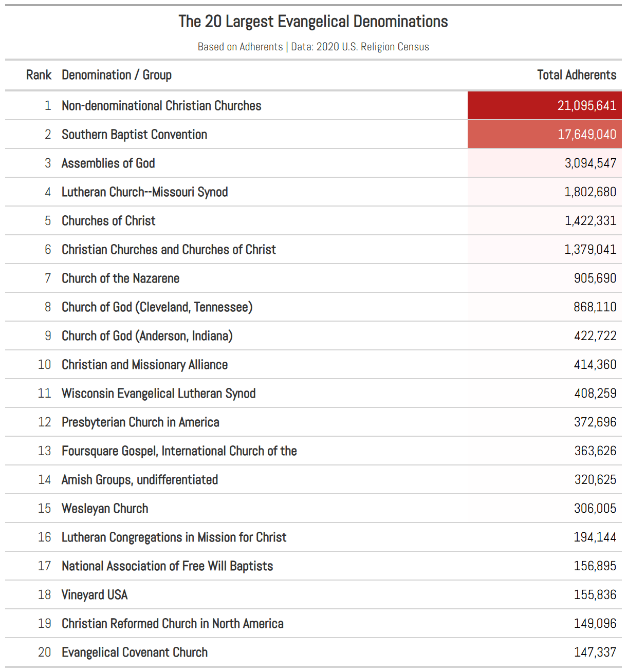Click the 'Denomination / Group' column header
The height and width of the screenshot is (672, 627).
pyautogui.click(x=117, y=75)
